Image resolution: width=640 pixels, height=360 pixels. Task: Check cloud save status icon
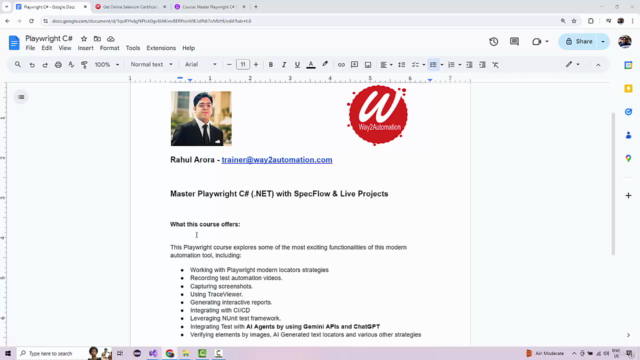pos(111,39)
